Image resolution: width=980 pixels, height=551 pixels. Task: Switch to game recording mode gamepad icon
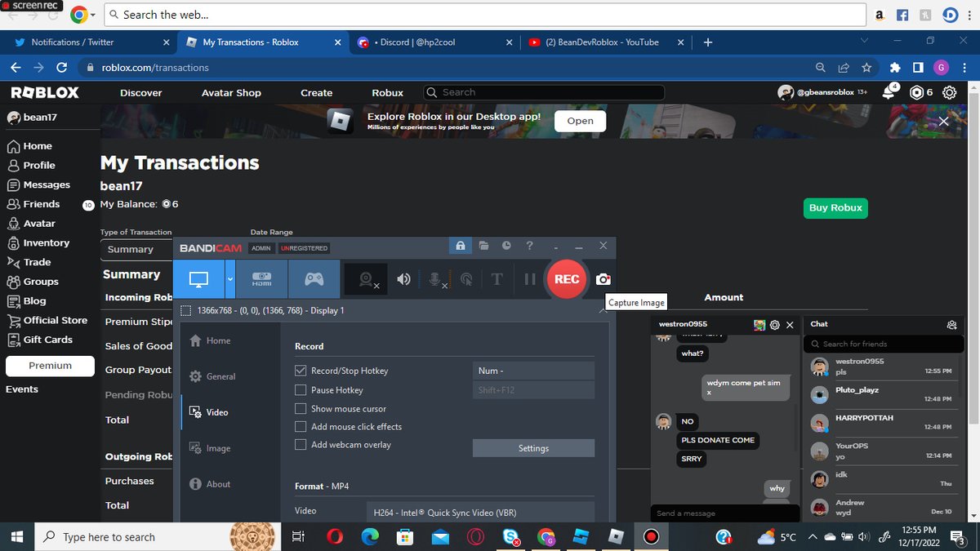[x=314, y=279]
